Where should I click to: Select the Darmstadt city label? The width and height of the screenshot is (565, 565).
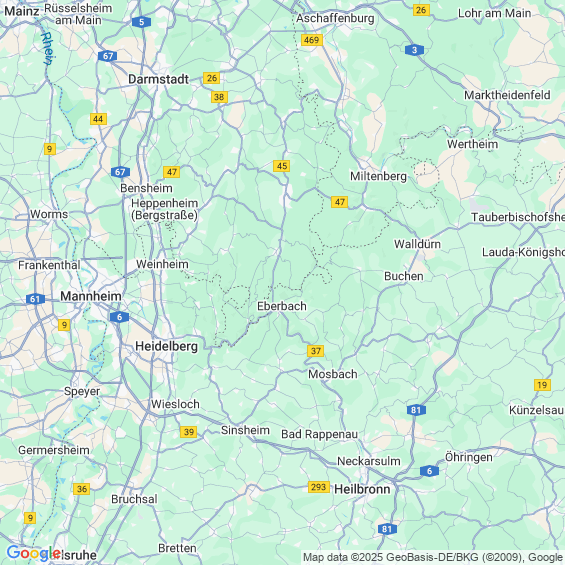pyautogui.click(x=159, y=79)
